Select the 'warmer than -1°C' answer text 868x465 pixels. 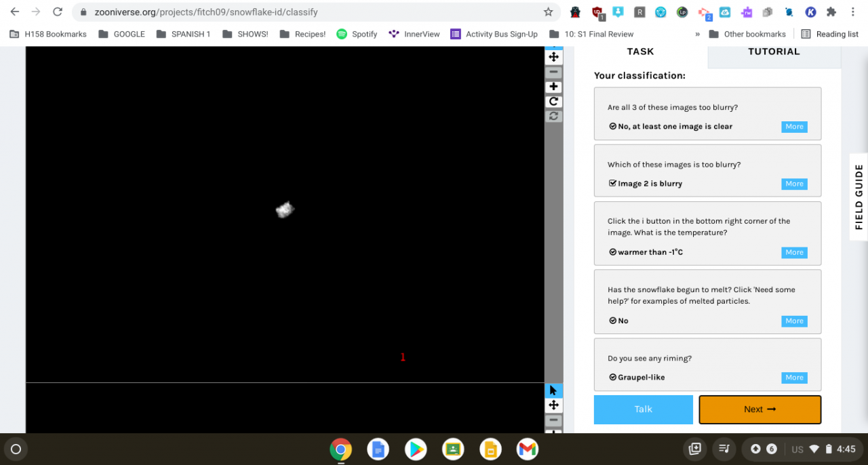[650, 252]
